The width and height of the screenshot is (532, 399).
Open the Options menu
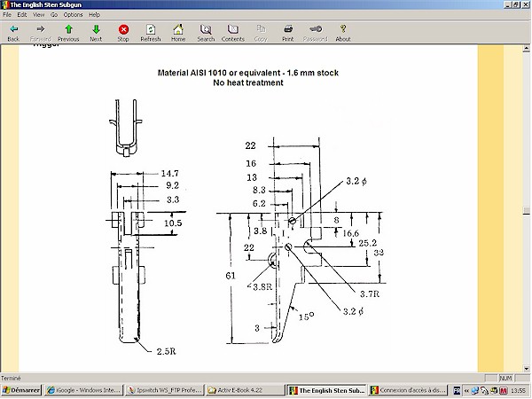point(73,15)
